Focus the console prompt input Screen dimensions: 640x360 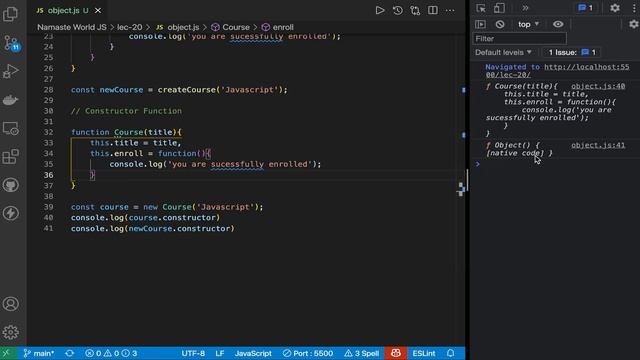click(558, 164)
